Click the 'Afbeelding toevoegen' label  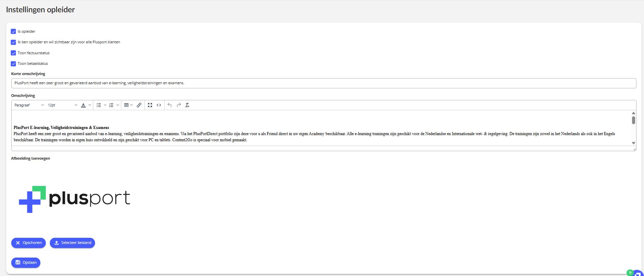(30, 158)
